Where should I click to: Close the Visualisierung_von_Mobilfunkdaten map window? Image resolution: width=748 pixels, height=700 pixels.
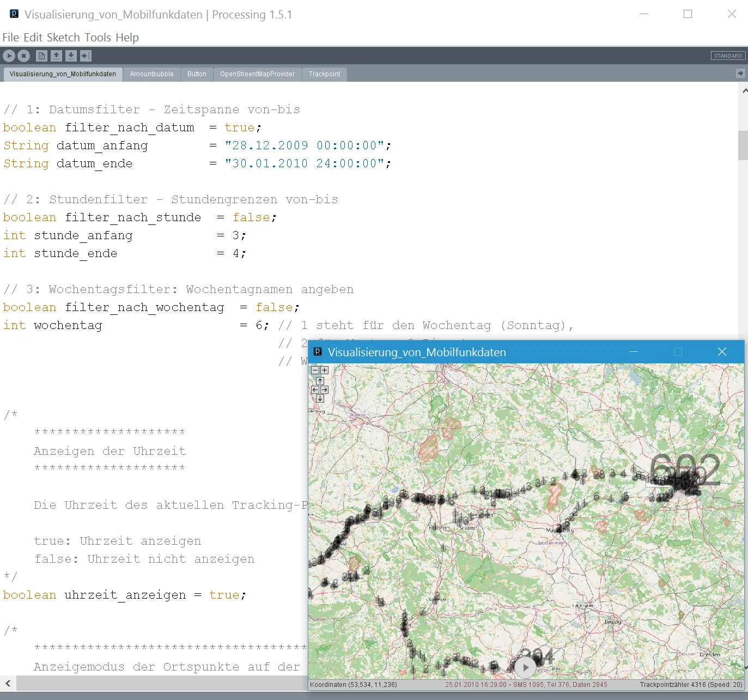pyautogui.click(x=722, y=352)
